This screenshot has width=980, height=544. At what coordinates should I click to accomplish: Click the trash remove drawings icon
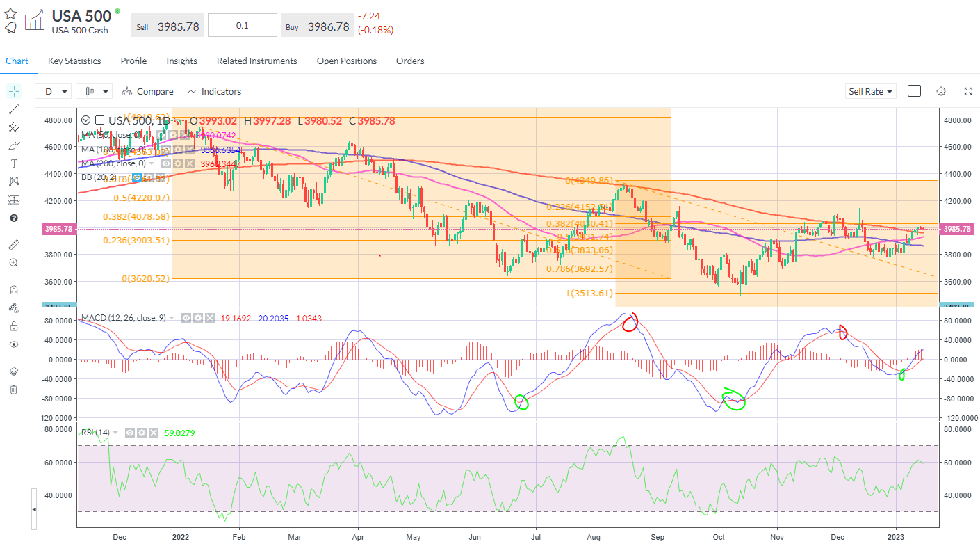coord(14,390)
